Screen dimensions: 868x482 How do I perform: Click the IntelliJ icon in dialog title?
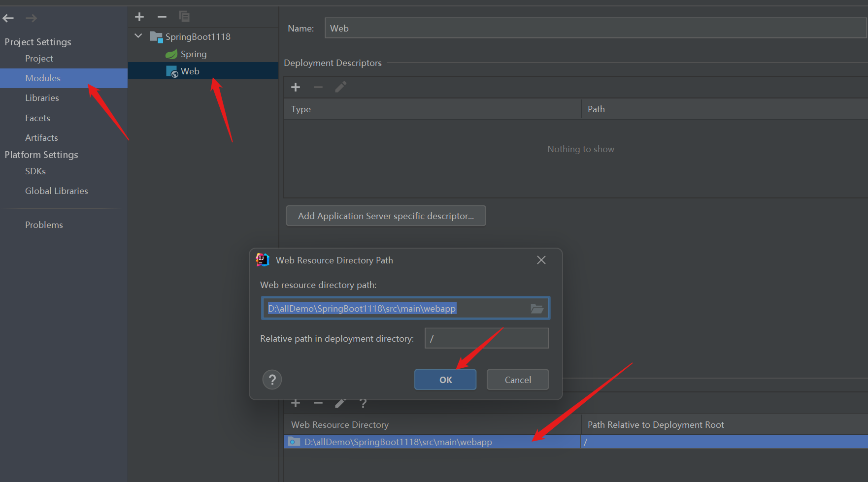pyautogui.click(x=263, y=259)
